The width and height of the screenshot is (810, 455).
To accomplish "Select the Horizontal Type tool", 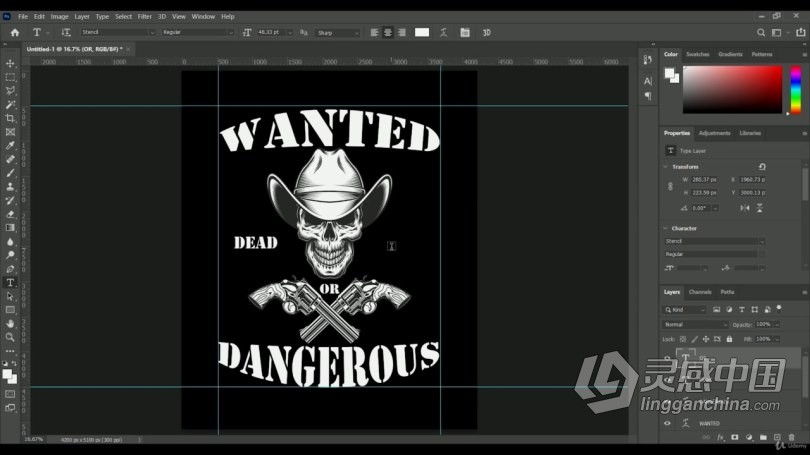I will pyautogui.click(x=10, y=283).
